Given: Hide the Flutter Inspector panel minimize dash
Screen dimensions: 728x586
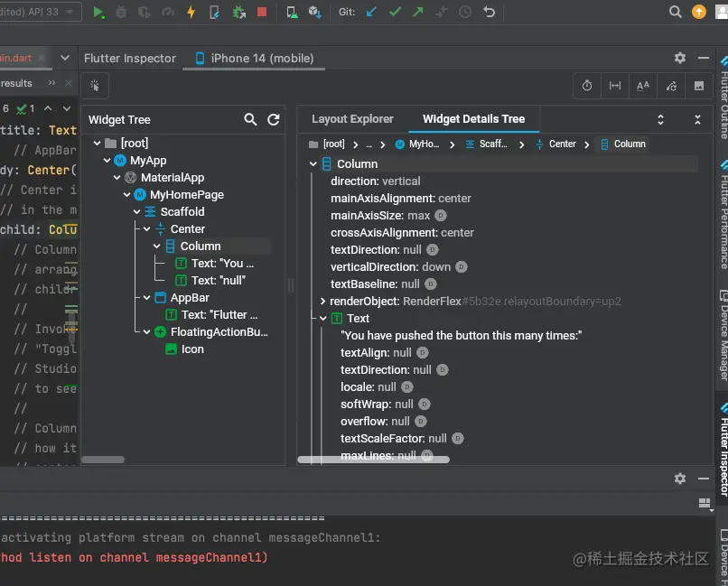Looking at the screenshot, I should 704,58.
